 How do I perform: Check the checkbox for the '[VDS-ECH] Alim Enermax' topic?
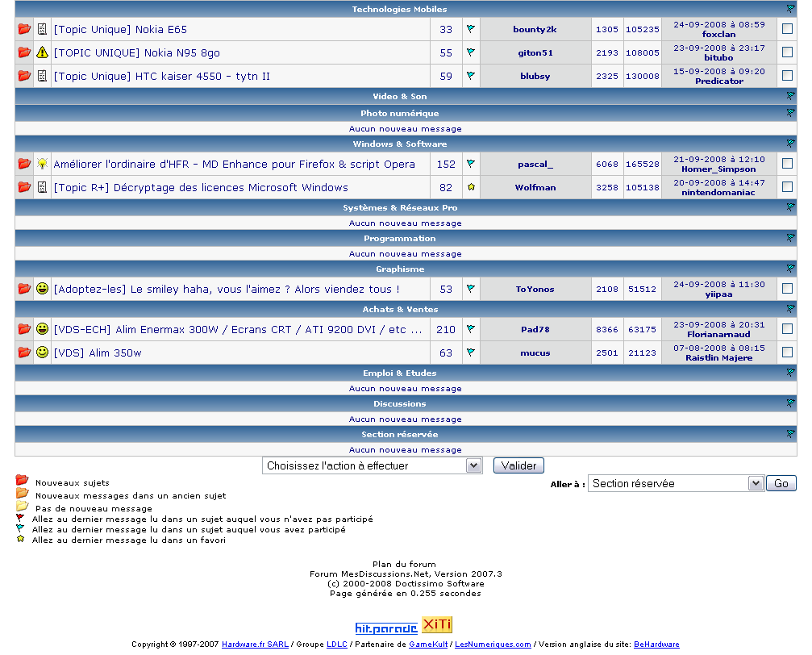(786, 328)
